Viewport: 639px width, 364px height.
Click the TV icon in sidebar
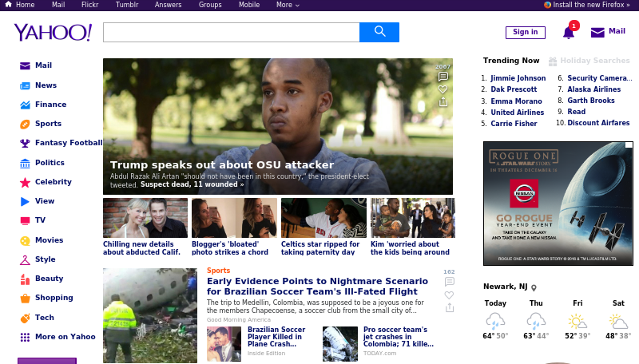[x=25, y=220]
